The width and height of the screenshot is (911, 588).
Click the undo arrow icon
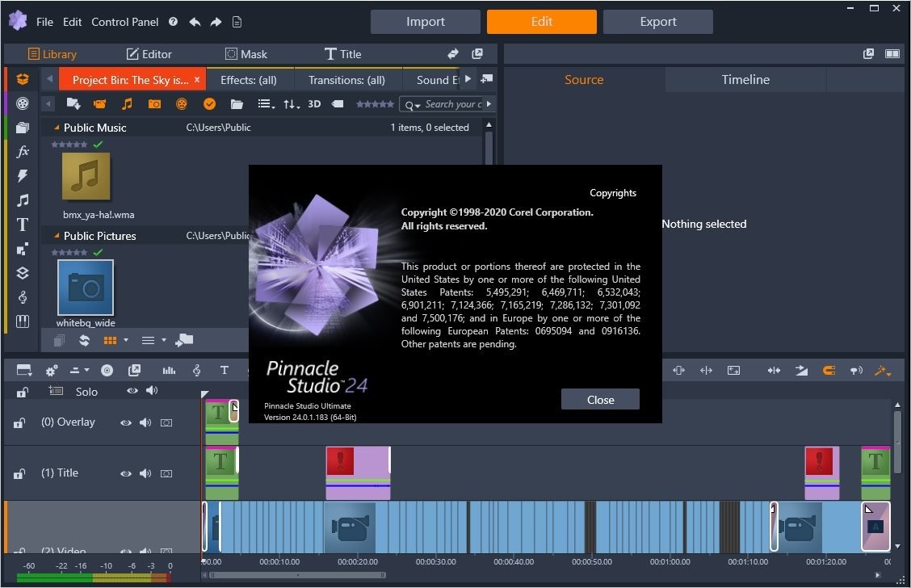point(195,22)
